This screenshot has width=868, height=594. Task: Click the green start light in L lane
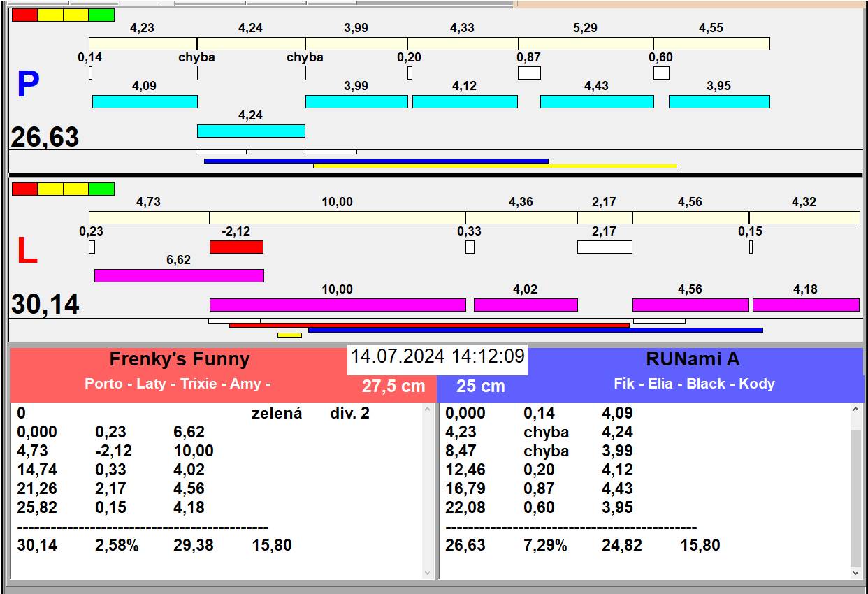click(101, 189)
